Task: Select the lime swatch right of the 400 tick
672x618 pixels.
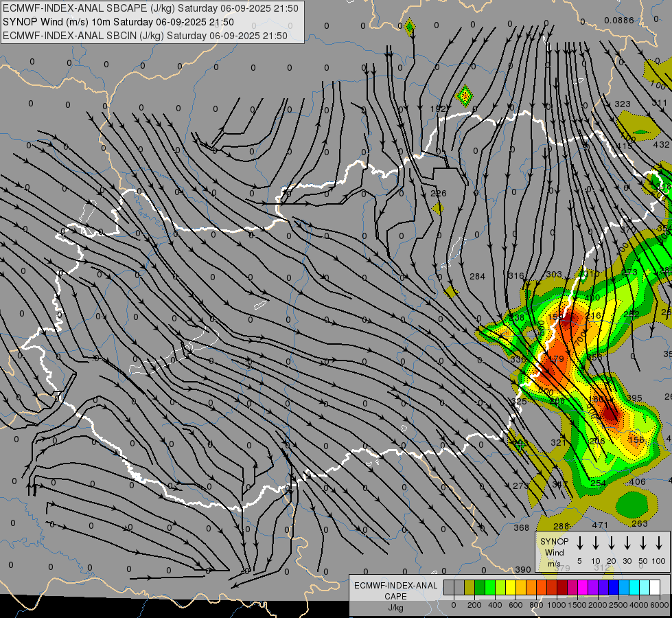Action: pos(500,588)
